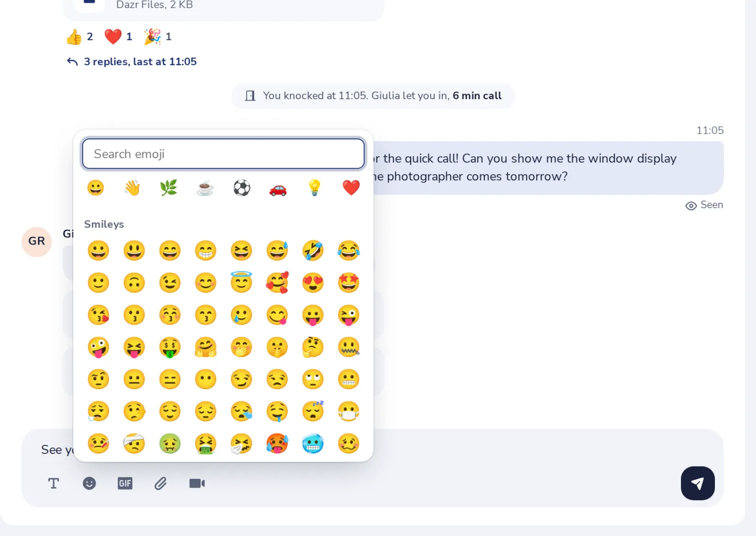Insert the zipper-mouth face emoji
Screen dimensions: 756x536
coord(349,347)
